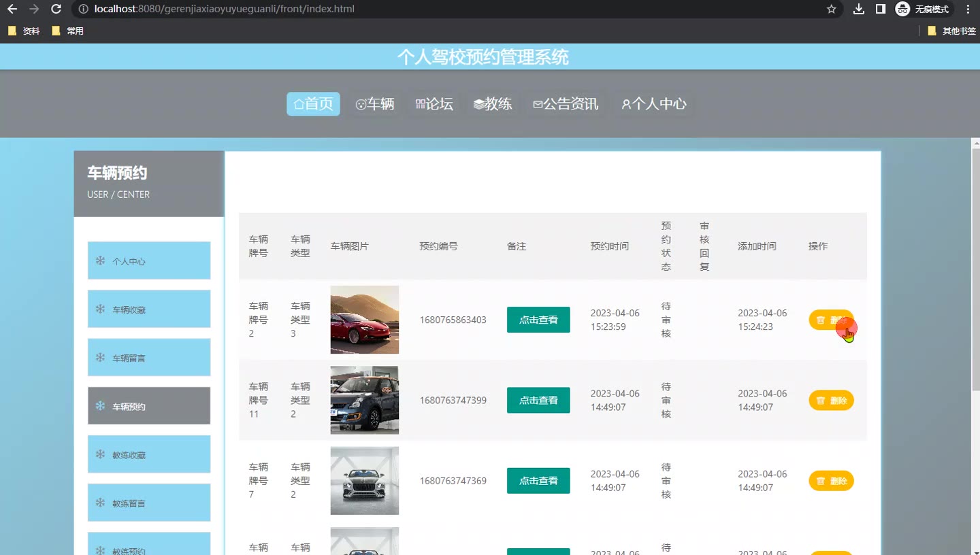Click the page vertical scrollbar thumb
The height and width of the screenshot is (555, 980).
pos(975,269)
